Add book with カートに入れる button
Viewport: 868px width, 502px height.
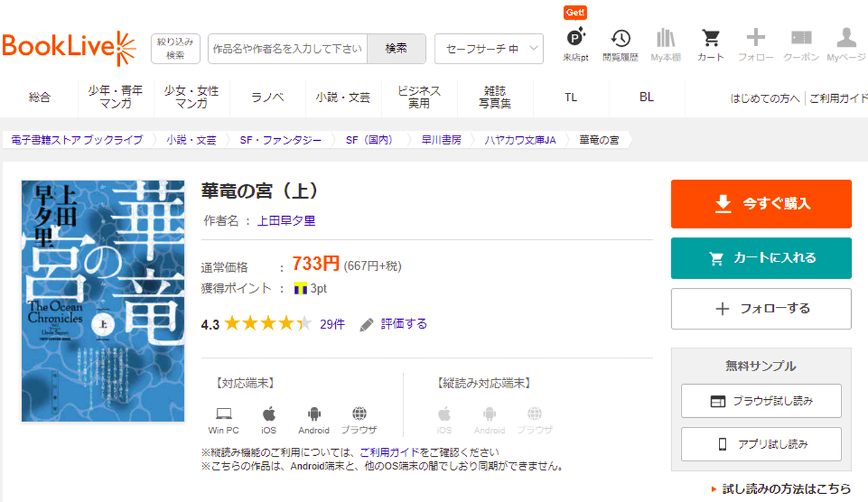761,258
